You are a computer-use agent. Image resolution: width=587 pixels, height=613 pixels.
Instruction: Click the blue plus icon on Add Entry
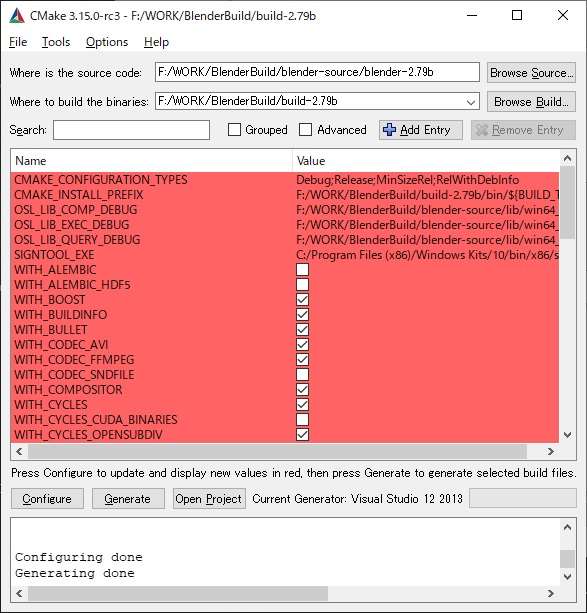click(x=390, y=130)
